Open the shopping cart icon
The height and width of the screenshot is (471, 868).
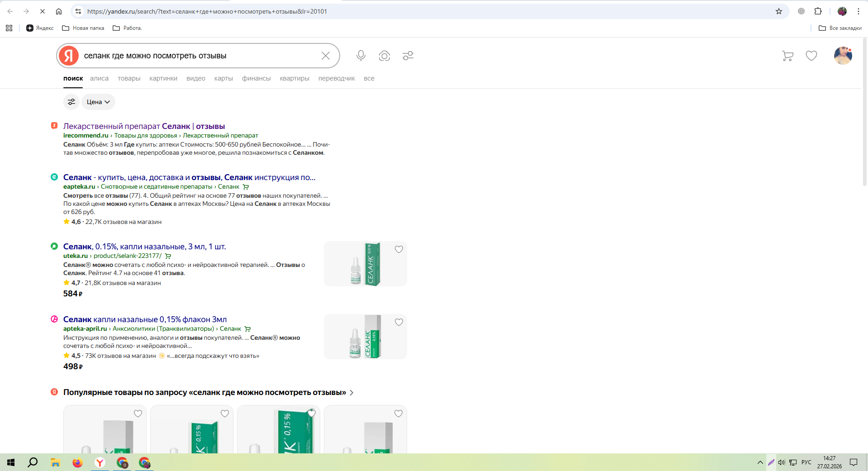click(787, 56)
